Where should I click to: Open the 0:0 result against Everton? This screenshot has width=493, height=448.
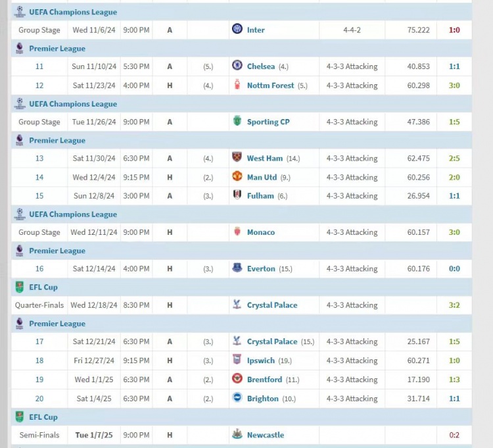tap(454, 268)
